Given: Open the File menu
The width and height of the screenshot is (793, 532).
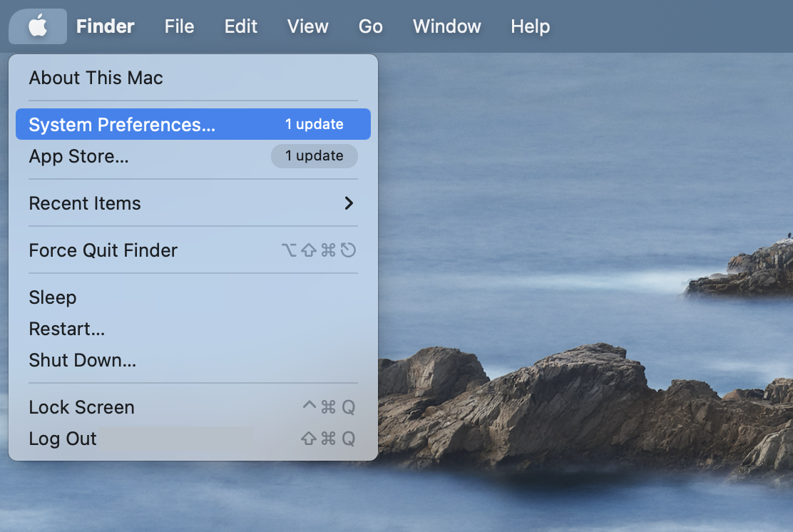Looking at the screenshot, I should [179, 26].
